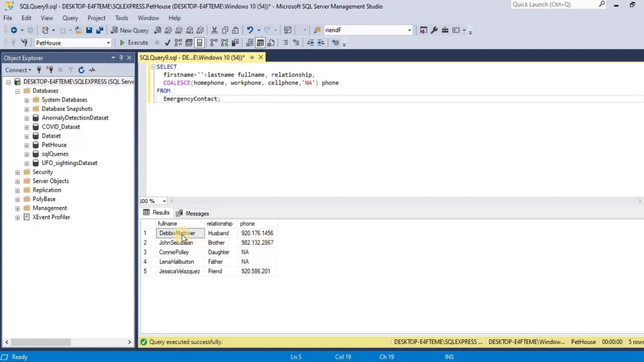644x362 pixels.
Task: Open the Query menu
Action: click(70, 18)
